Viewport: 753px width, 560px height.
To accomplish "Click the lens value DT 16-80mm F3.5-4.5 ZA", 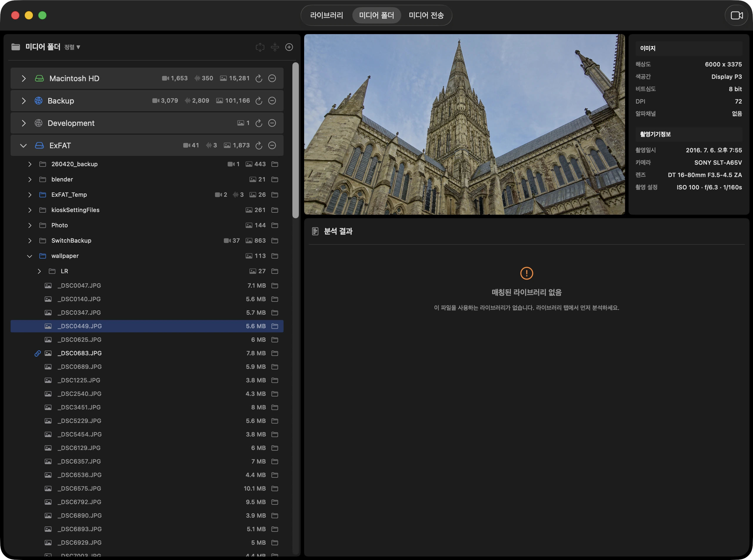I will (x=704, y=175).
